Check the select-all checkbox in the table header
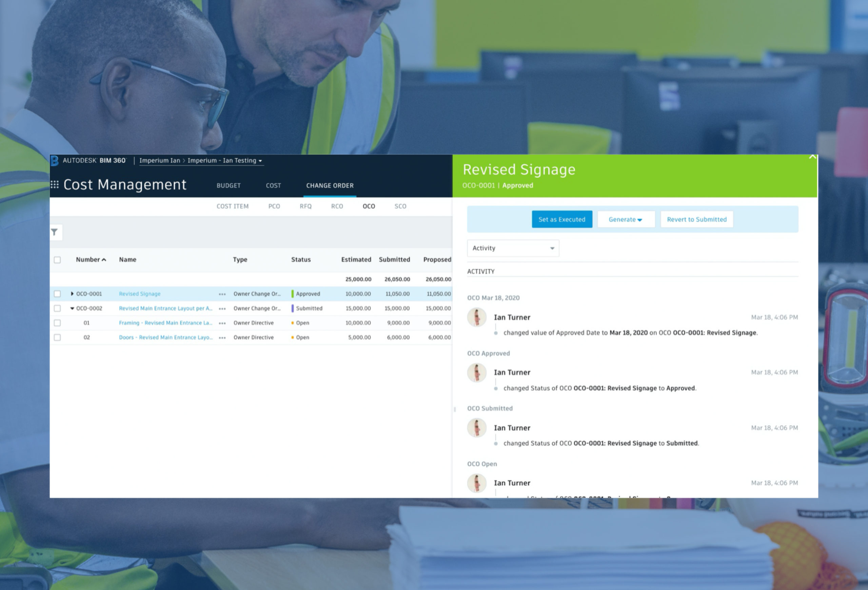Screen dimensions: 868x590 point(58,259)
